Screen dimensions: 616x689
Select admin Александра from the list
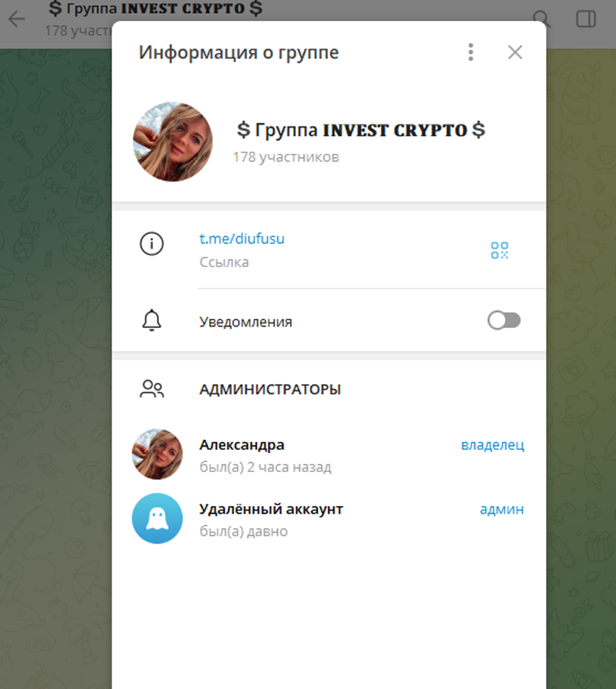pos(242,444)
